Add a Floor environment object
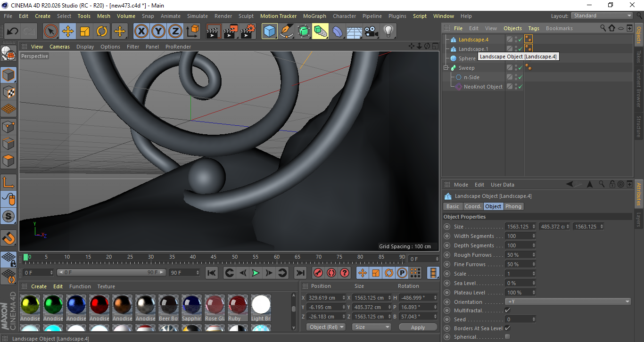Screen dimensions: 644x342 point(354,32)
